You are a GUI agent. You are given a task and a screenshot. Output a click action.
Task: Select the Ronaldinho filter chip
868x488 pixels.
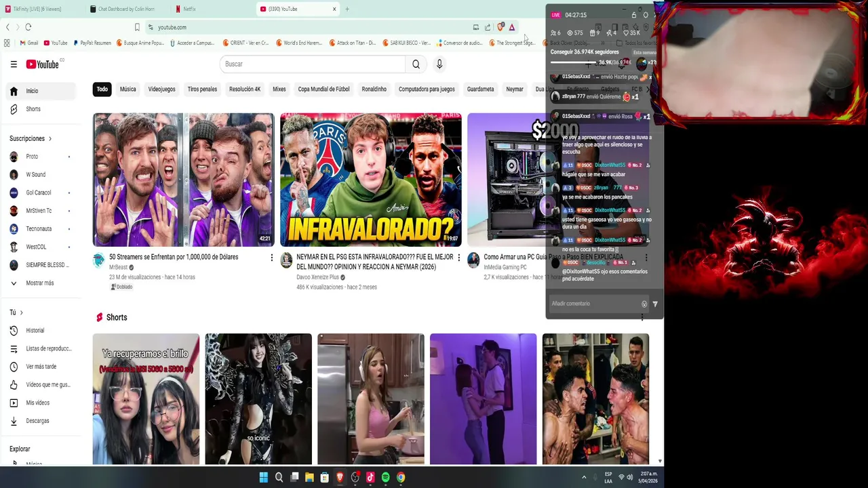tap(374, 89)
